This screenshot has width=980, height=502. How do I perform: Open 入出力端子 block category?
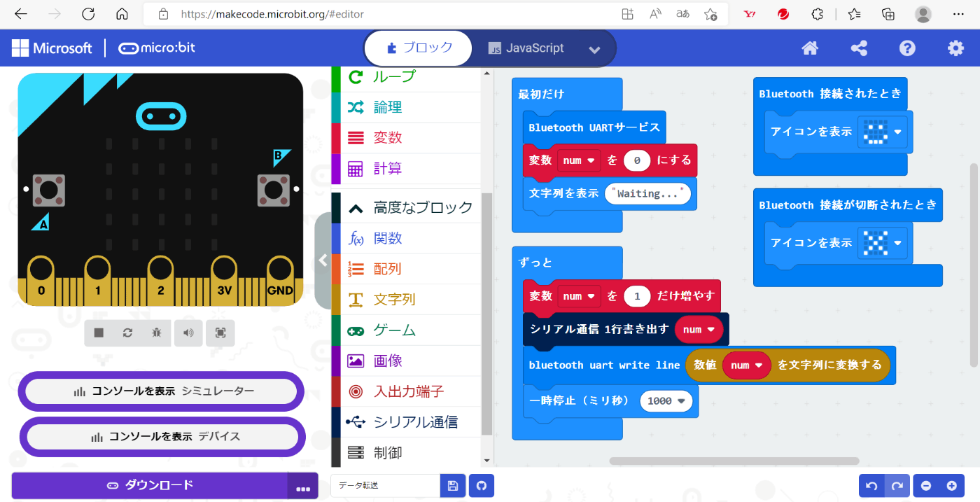tap(406, 391)
